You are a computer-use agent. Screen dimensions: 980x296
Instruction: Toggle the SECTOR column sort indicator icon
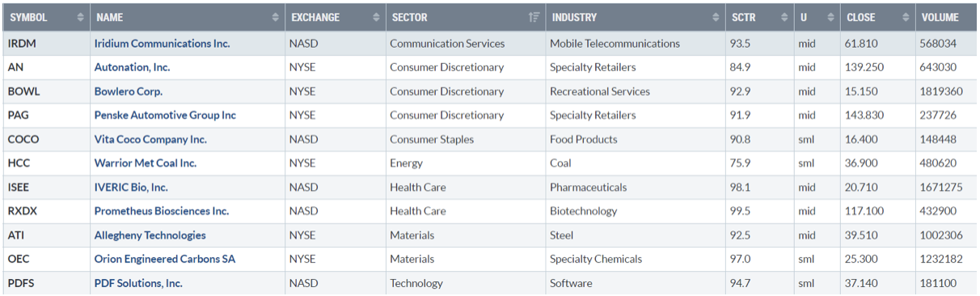[534, 18]
